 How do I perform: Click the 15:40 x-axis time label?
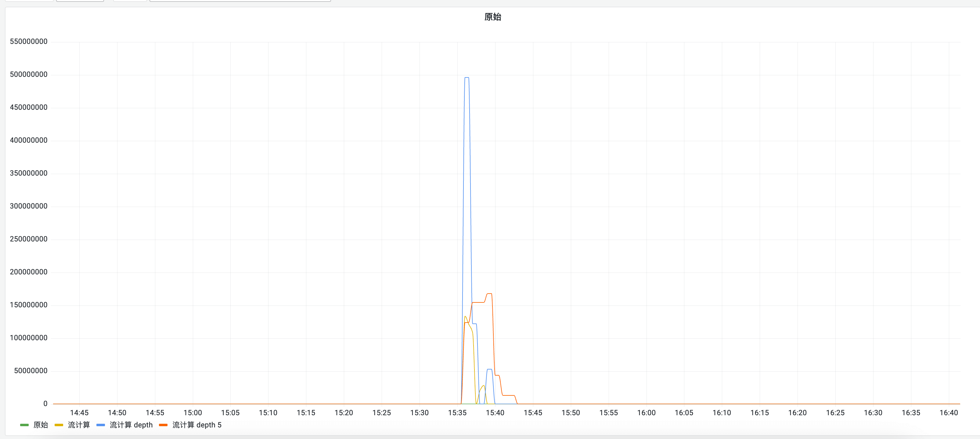[x=495, y=413]
